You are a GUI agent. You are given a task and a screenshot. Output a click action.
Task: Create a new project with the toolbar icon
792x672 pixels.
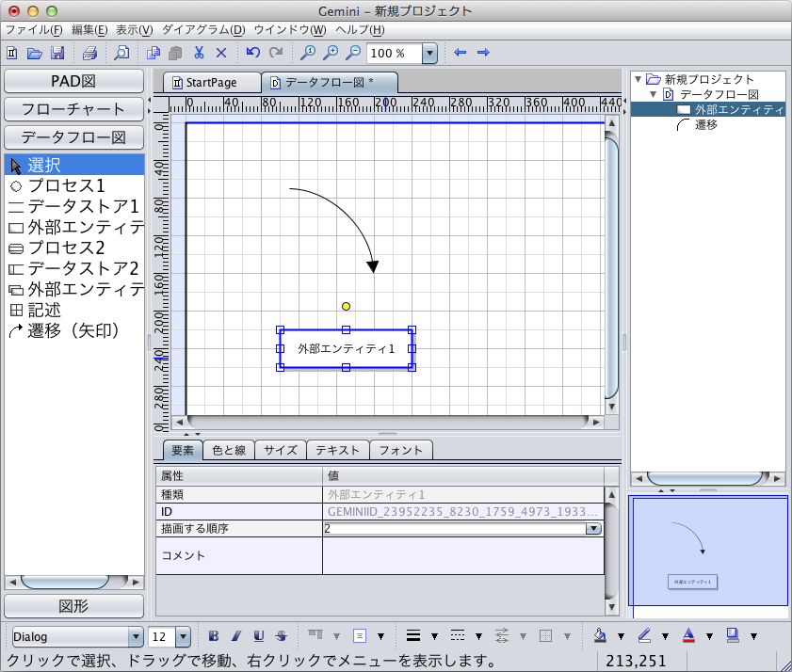pyautogui.click(x=12, y=53)
